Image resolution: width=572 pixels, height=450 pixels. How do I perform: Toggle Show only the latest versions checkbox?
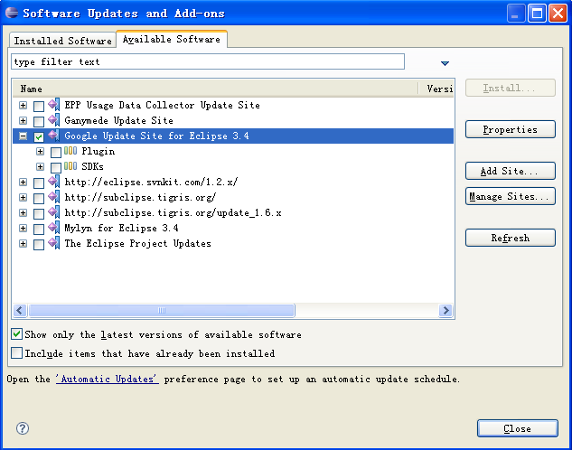(17, 334)
